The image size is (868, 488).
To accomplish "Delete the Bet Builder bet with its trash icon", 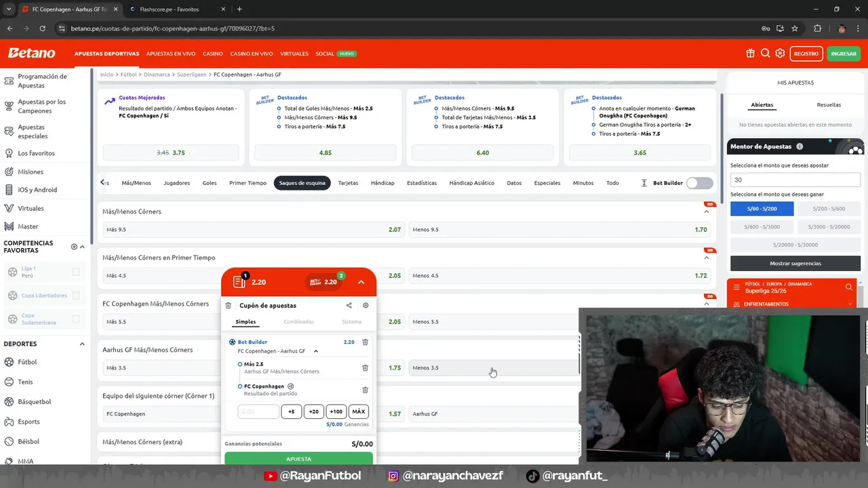I will (365, 342).
